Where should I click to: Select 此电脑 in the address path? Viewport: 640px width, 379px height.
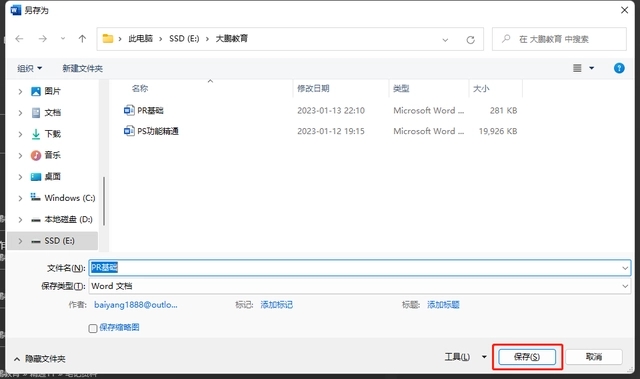coord(140,38)
